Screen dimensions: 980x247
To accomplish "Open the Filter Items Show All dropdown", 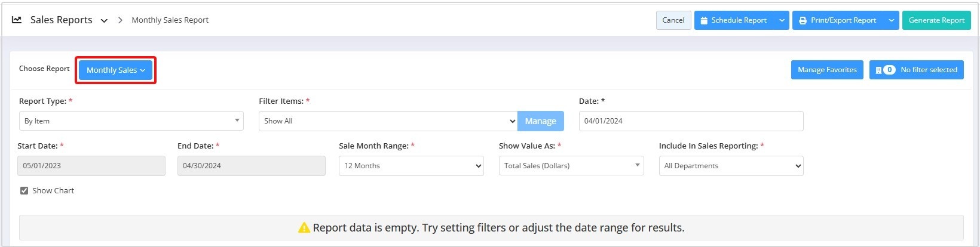I will pos(388,121).
